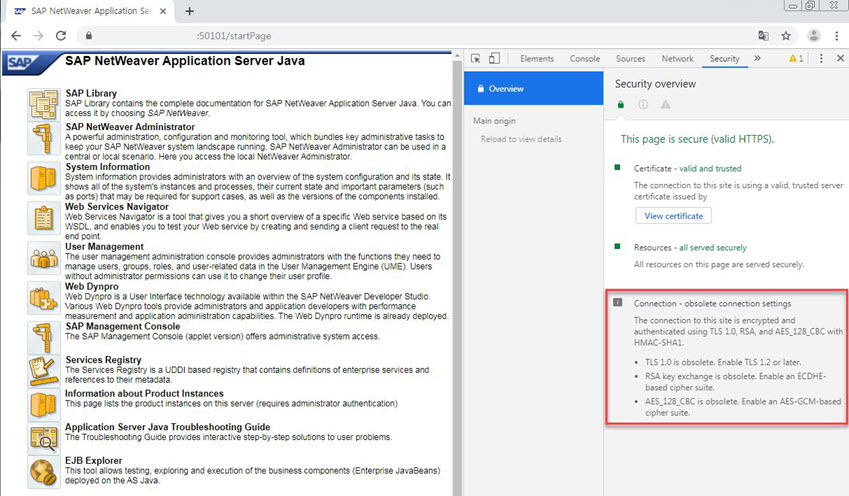849x496 pixels.
Task: Open the SAP Library link
Action: (x=91, y=93)
